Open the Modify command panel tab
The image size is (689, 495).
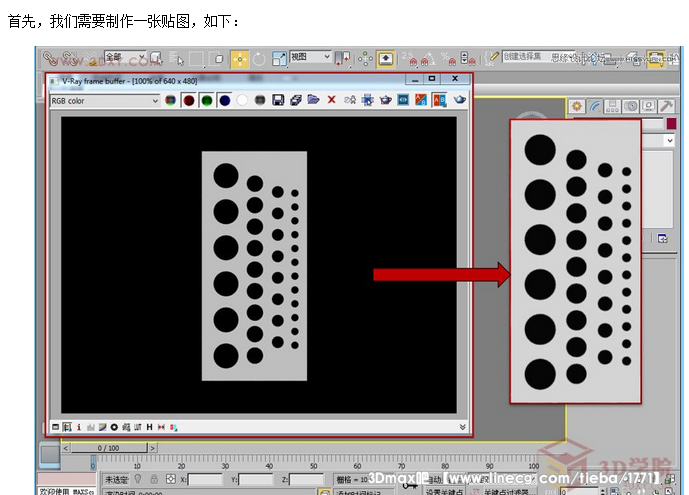[595, 106]
